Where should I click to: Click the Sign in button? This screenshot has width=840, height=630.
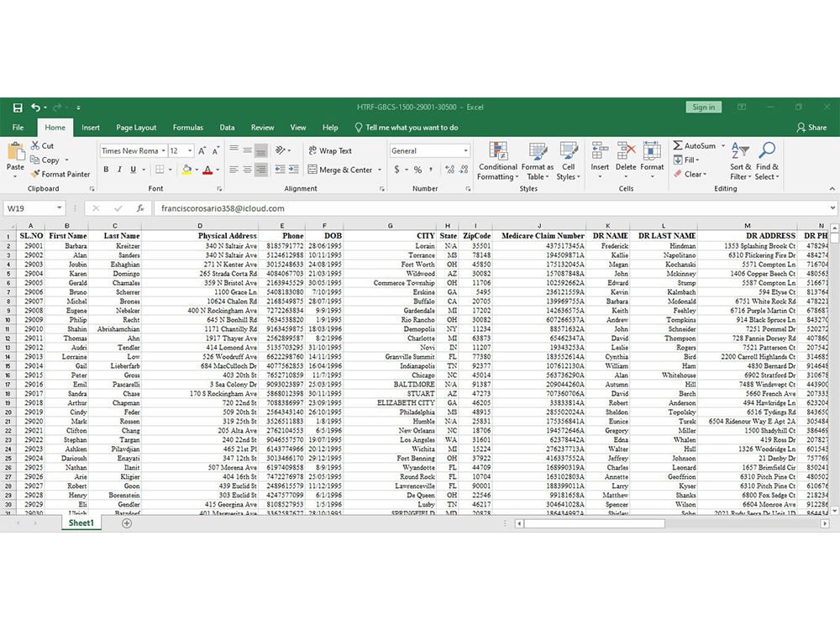(x=703, y=108)
